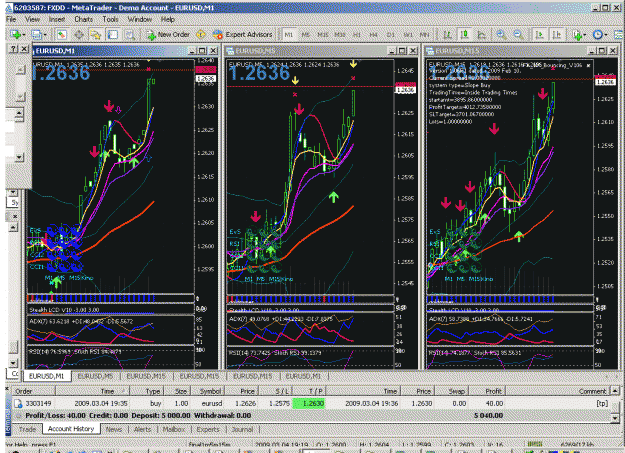Click the question mark help button
Image resolution: width=625 pixels, height=453 pixels.
coord(13,49)
